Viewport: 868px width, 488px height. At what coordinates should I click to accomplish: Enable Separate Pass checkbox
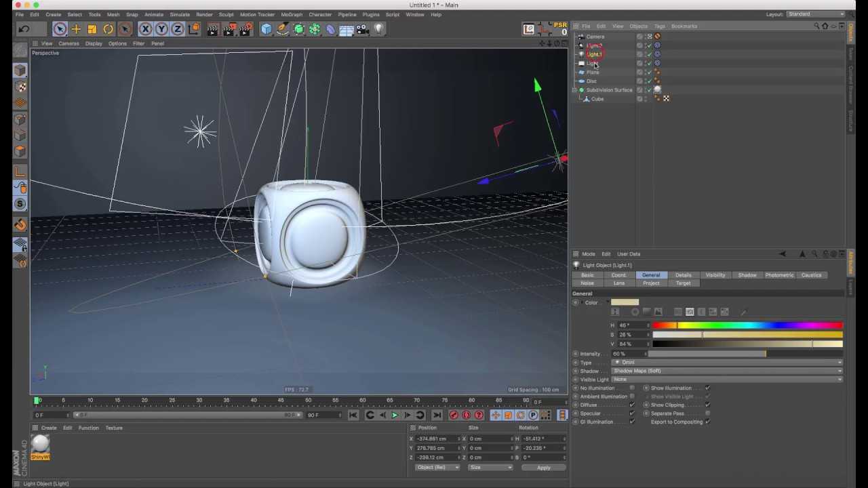click(x=707, y=413)
